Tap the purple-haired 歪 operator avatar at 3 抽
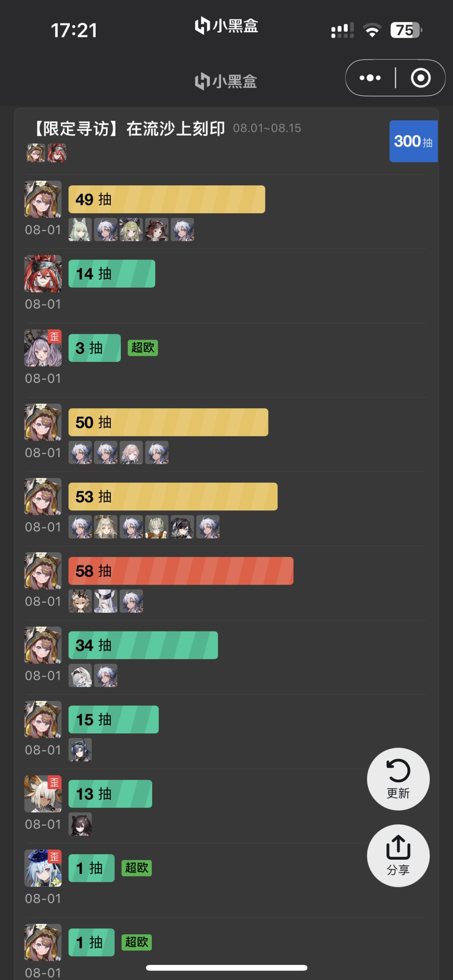This screenshot has height=980, width=453. pos(43,348)
